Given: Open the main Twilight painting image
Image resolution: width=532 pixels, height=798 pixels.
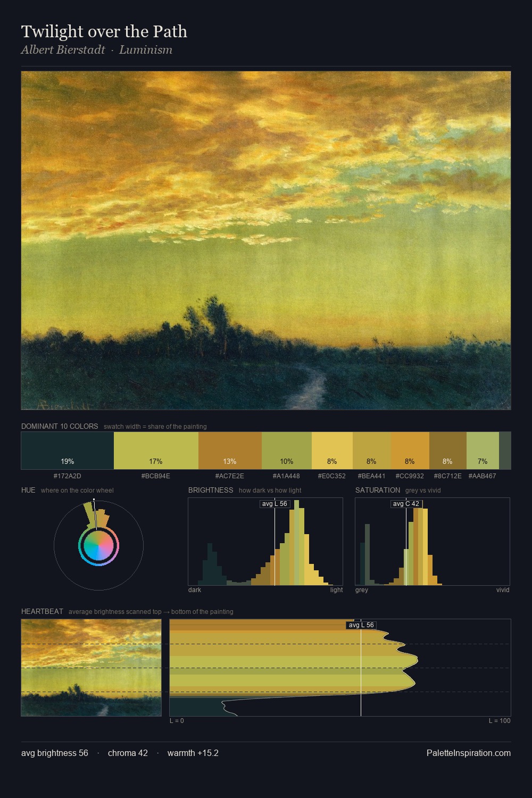Looking at the screenshot, I should [266, 240].
